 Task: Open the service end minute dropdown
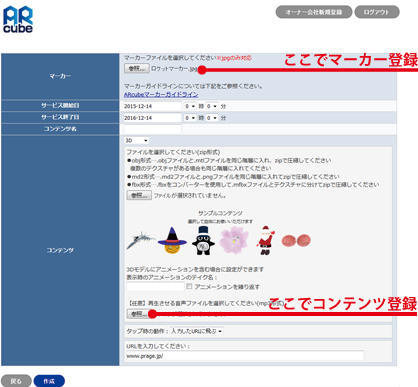pyautogui.click(x=212, y=118)
